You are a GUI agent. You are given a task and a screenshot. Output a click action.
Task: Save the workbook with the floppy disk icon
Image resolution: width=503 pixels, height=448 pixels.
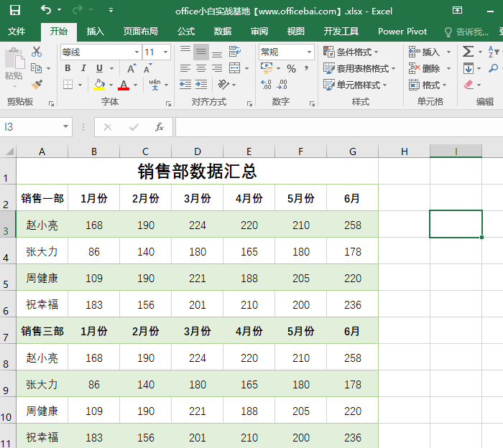pos(15,10)
